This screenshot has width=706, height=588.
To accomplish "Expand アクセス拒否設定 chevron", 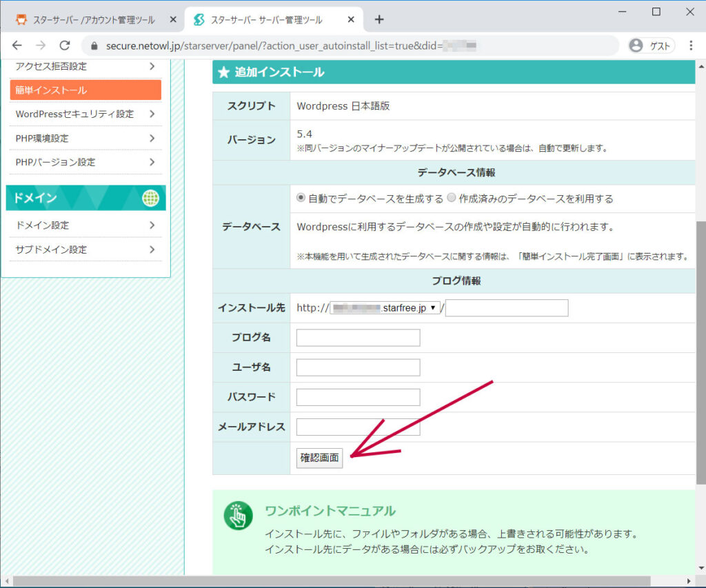I will [x=152, y=66].
